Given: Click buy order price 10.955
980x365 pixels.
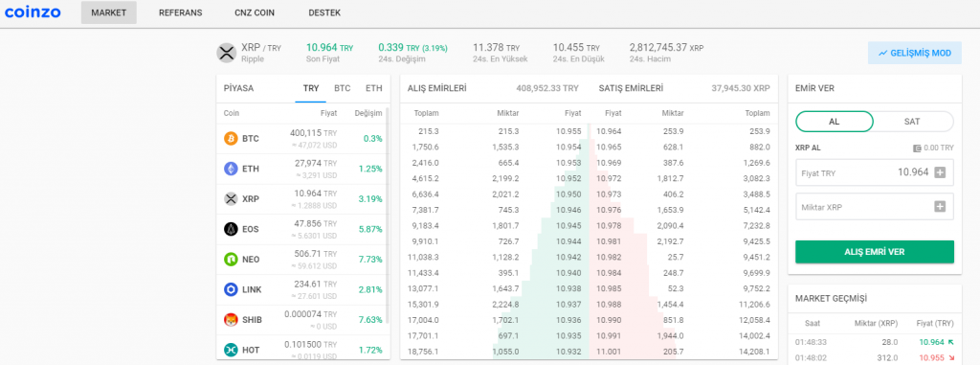Looking at the screenshot, I should (x=568, y=131).
